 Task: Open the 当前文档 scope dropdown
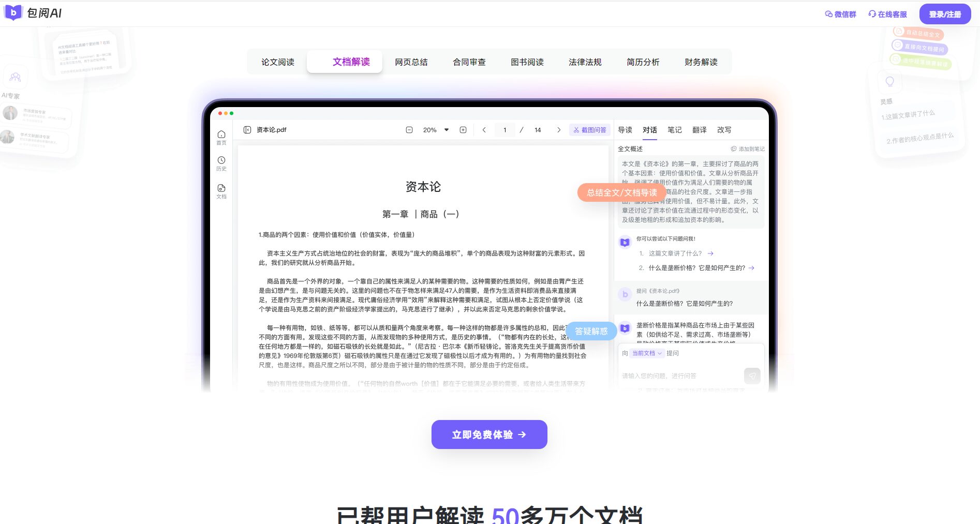click(x=647, y=353)
